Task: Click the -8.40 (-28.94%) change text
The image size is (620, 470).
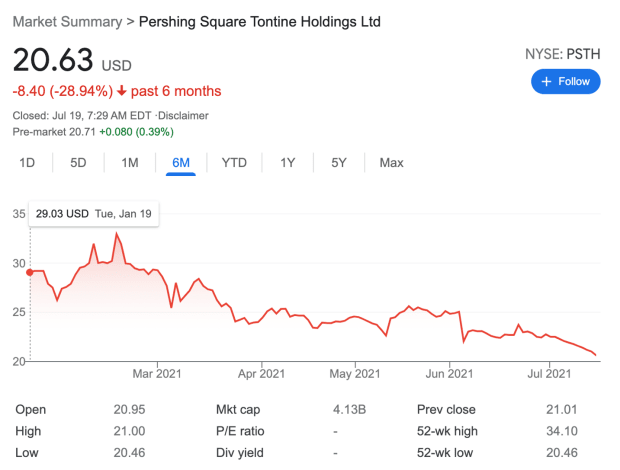Action: 63,91
